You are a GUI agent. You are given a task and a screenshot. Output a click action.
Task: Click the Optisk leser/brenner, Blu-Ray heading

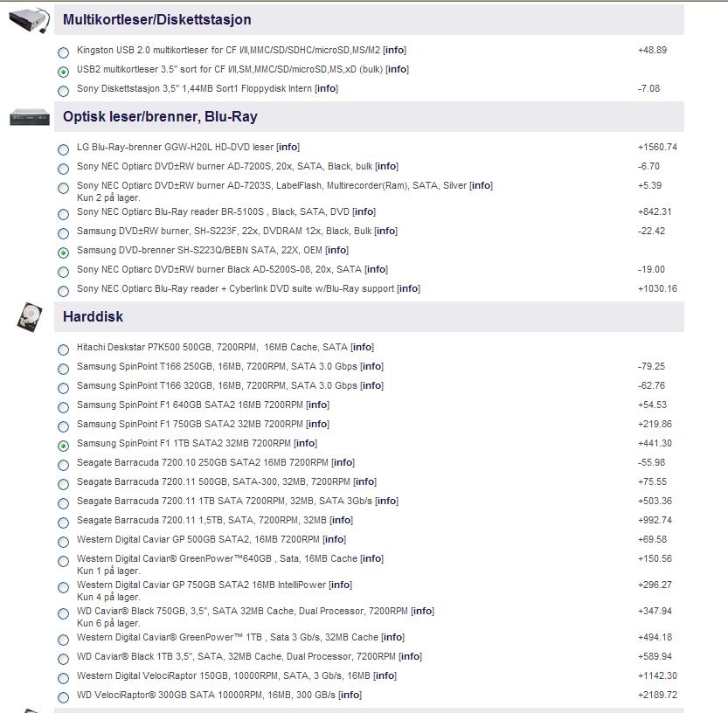tap(160, 117)
